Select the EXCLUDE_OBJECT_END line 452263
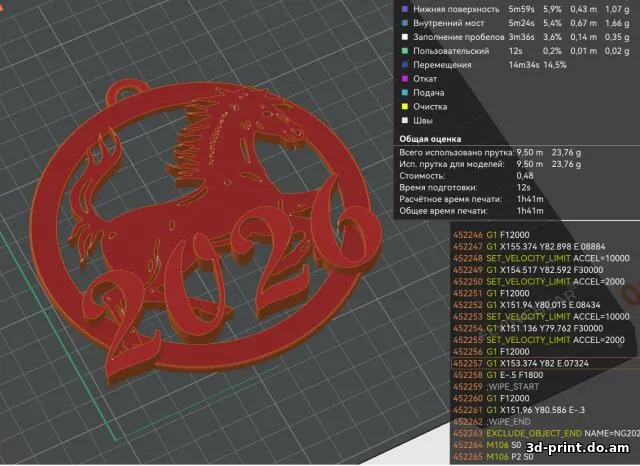The height and width of the screenshot is (466, 640). [x=546, y=433]
